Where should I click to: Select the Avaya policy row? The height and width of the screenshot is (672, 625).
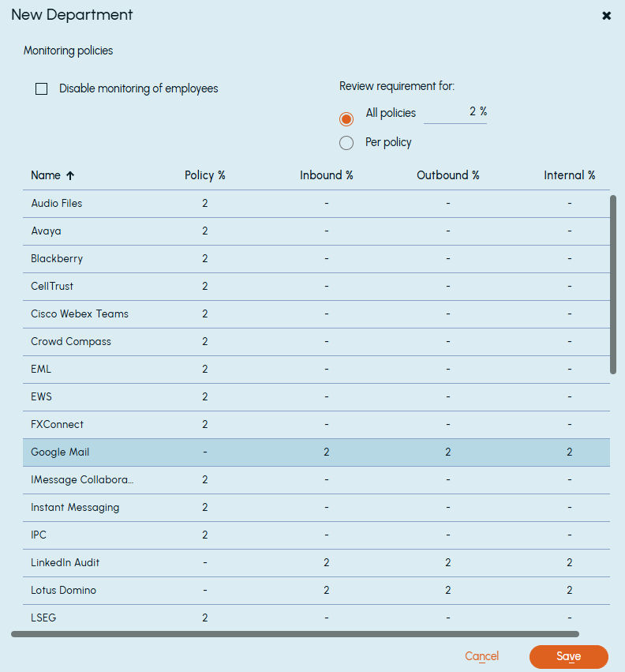click(316, 231)
